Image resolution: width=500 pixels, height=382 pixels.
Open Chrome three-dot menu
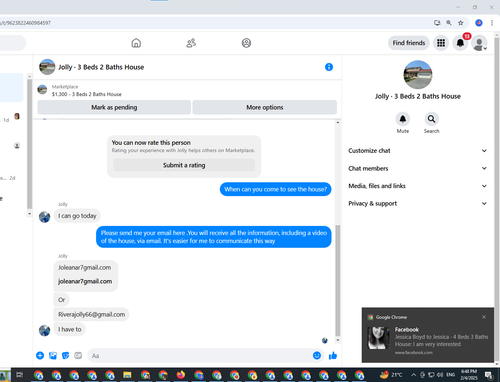click(492, 23)
